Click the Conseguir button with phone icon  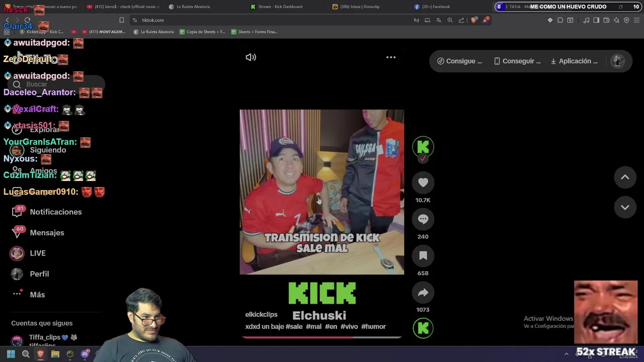(517, 61)
